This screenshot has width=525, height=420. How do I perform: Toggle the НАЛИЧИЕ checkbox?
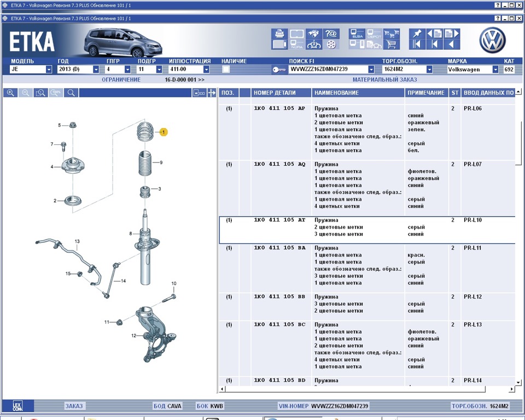coord(226,69)
